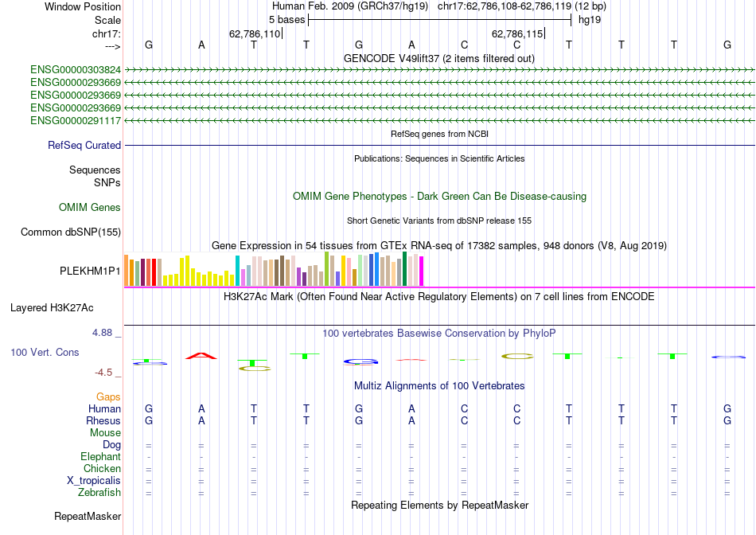Click the blue RefSeq Curated intron line
Screen dimensions: 756x535
pos(440,145)
